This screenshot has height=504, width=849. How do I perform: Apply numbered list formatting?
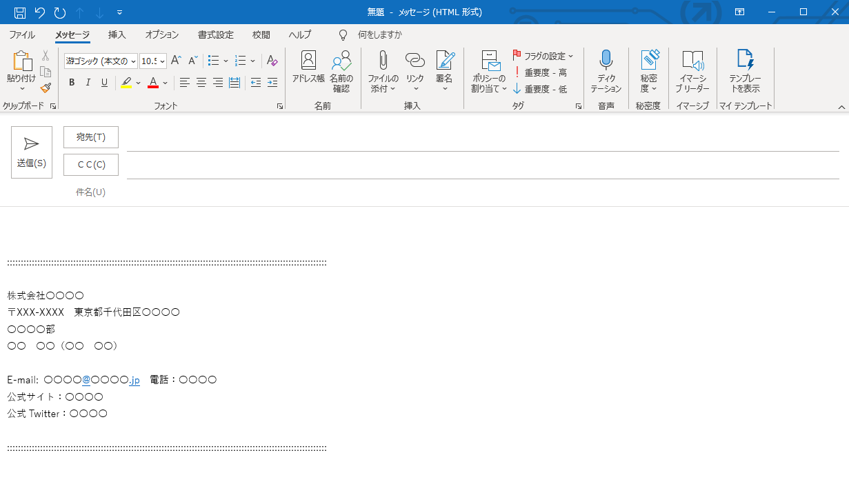pyautogui.click(x=241, y=61)
